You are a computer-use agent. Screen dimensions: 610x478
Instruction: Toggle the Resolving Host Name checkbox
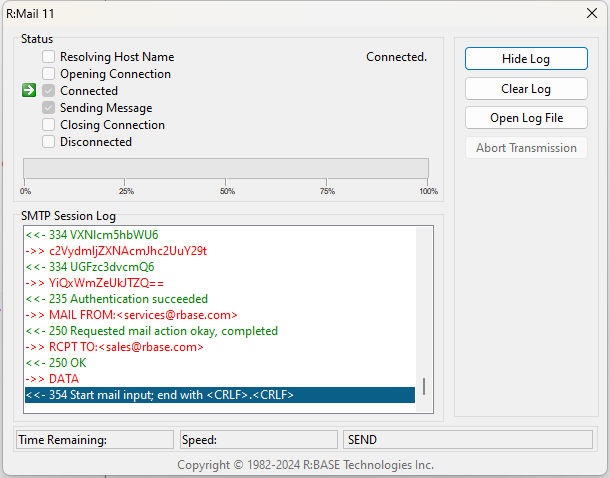(48, 56)
